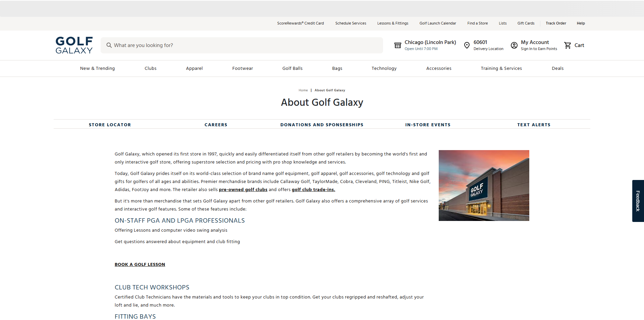
Task: Click the location pin icon for delivery location
Action: (x=467, y=45)
